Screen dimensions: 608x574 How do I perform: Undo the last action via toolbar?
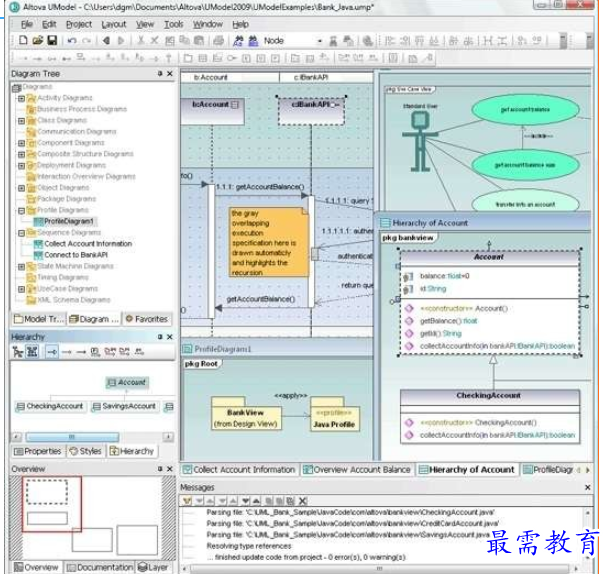coord(72,40)
